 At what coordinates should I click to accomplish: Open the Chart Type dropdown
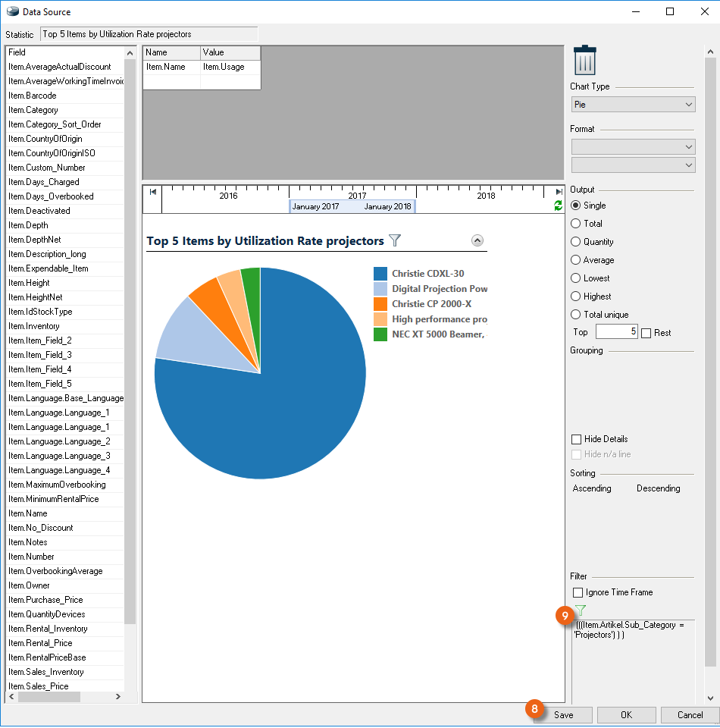(x=633, y=105)
